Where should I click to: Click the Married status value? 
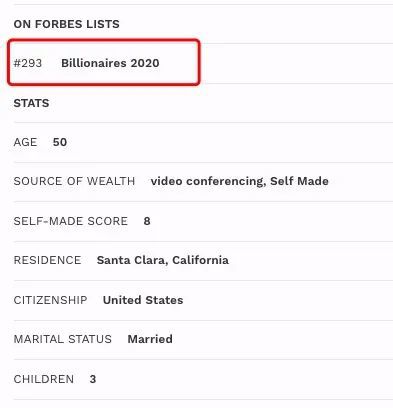[150, 339]
